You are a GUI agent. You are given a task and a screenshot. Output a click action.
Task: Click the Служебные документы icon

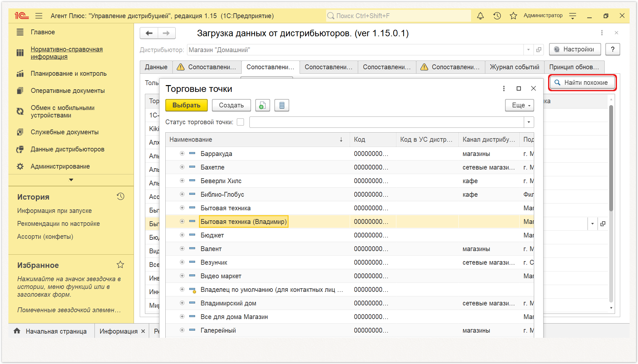20,132
